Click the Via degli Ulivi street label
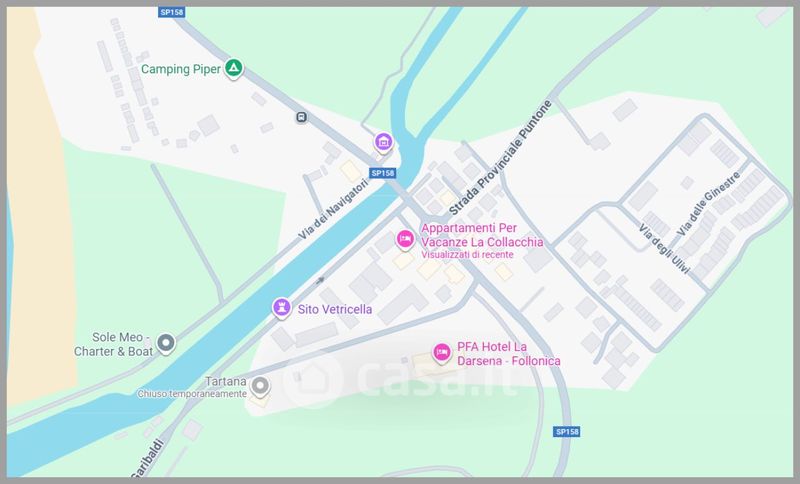This screenshot has width=800, height=484. tap(664, 249)
